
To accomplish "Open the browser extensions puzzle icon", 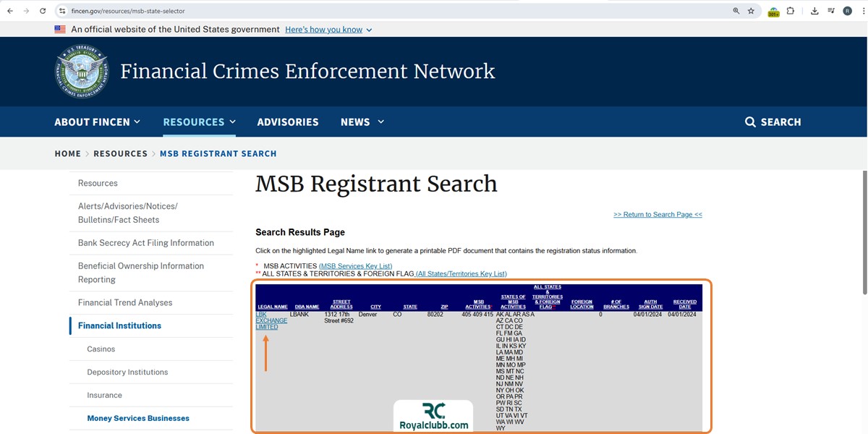I will tap(790, 11).
